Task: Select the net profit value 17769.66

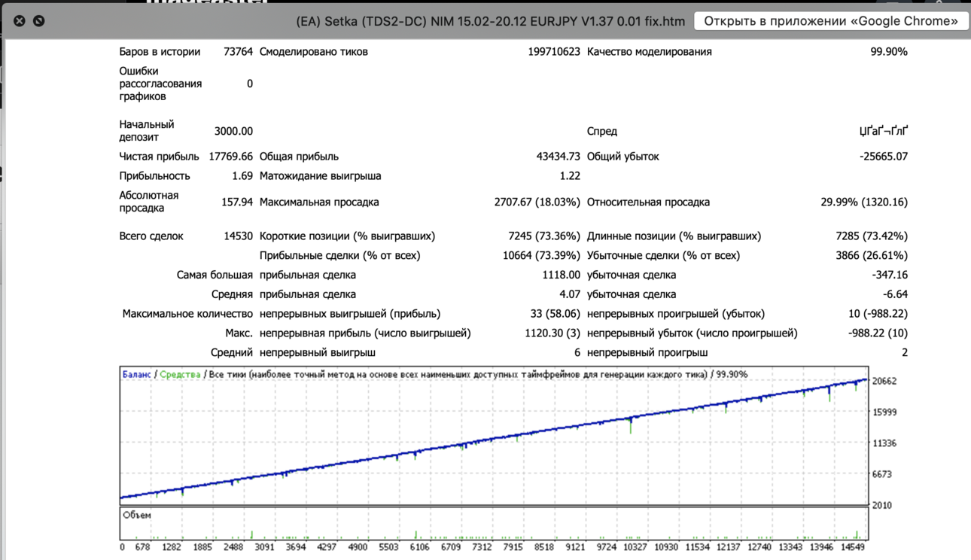Action: click(231, 157)
